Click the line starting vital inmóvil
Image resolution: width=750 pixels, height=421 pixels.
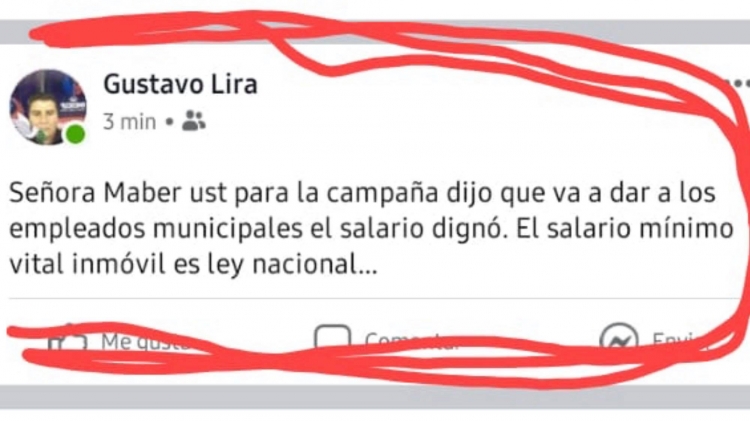pyautogui.click(x=193, y=265)
